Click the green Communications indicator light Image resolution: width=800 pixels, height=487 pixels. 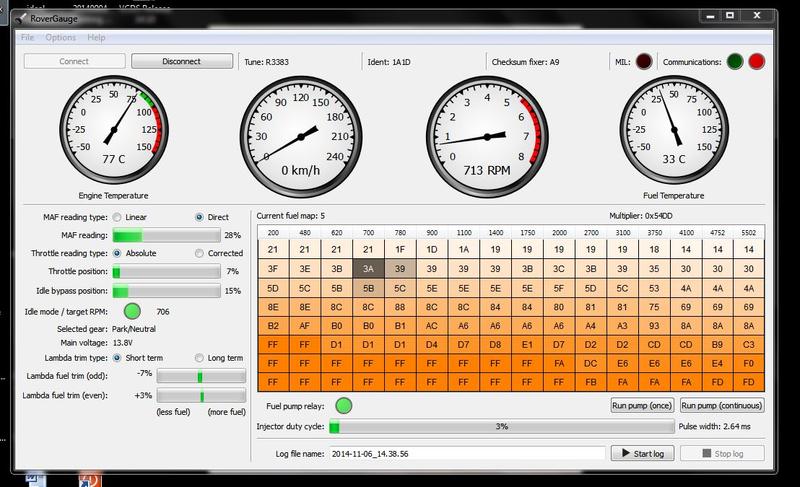(736, 61)
